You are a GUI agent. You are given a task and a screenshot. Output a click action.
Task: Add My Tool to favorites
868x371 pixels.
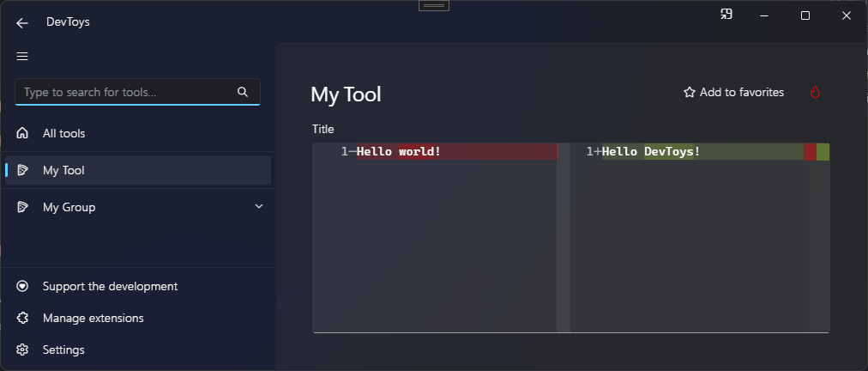coord(733,92)
